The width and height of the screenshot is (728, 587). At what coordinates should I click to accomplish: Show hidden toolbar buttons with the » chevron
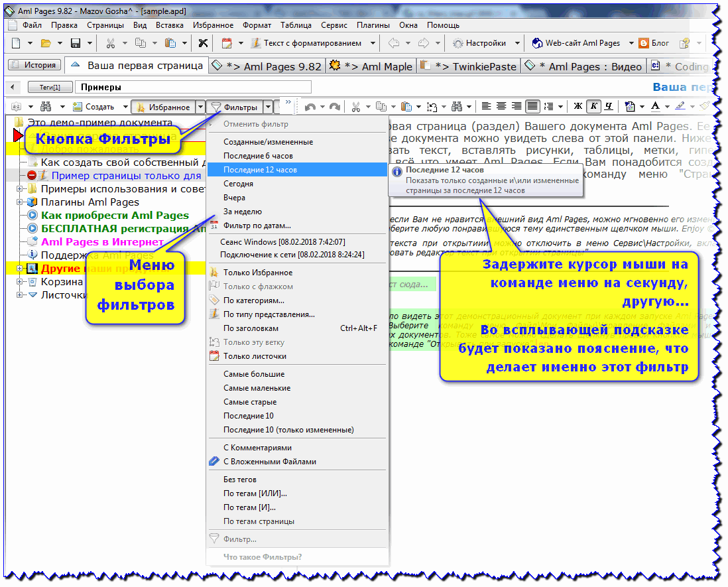(x=288, y=102)
